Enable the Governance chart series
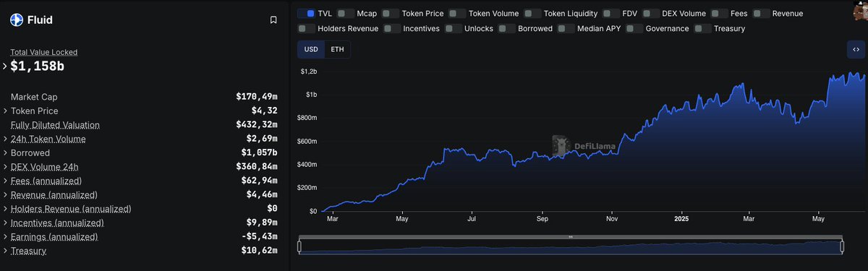868x271 pixels. coord(634,28)
